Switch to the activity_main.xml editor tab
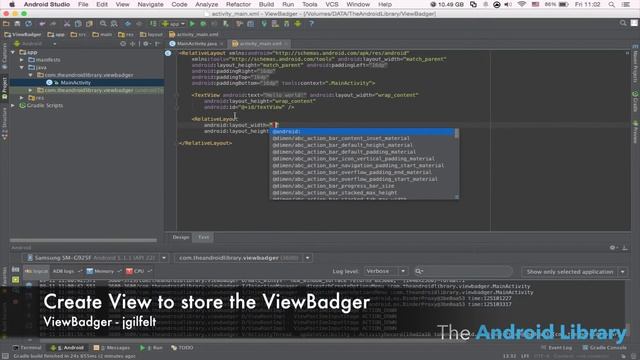 click(259, 43)
